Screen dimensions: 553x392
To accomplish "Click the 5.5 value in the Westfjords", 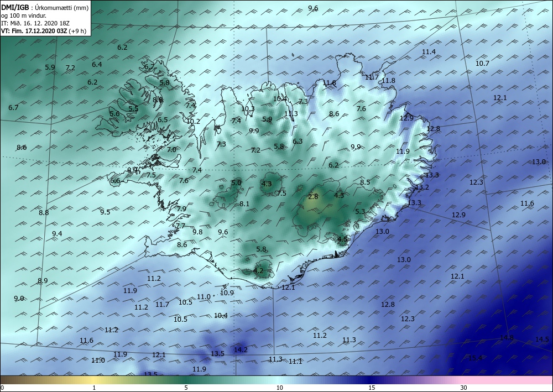I will click(133, 108).
